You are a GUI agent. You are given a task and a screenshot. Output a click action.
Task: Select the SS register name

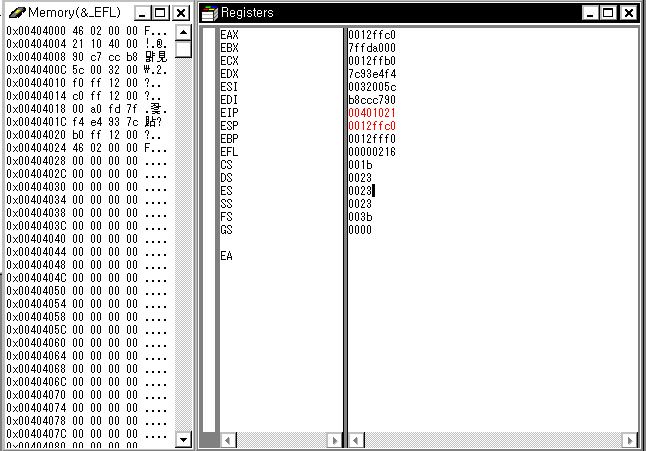click(x=226, y=204)
